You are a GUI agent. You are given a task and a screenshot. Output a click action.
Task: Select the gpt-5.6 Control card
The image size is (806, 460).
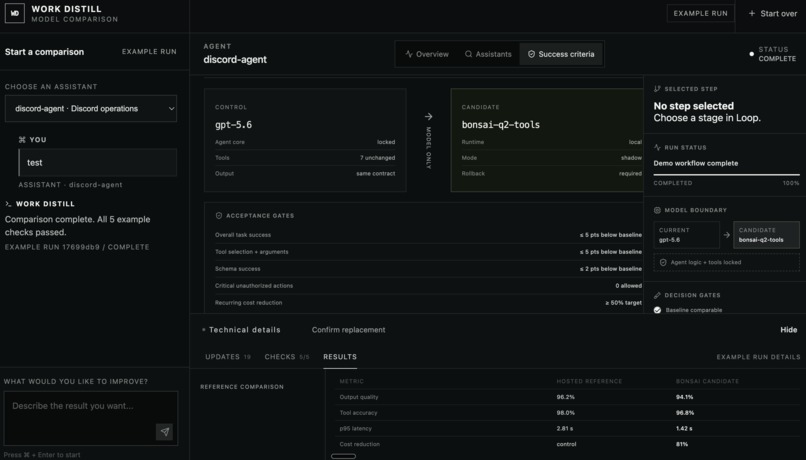point(305,140)
